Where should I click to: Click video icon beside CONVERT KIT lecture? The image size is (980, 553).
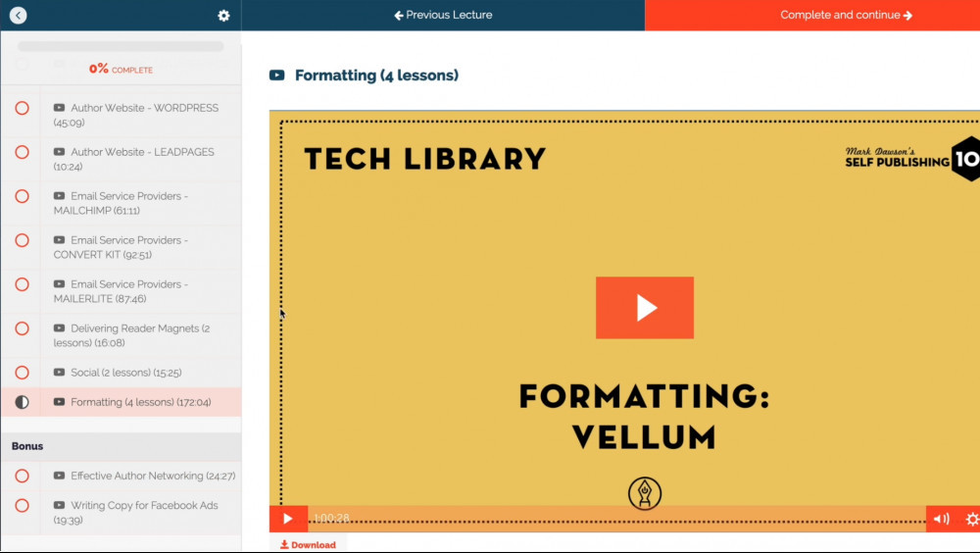[59, 240]
